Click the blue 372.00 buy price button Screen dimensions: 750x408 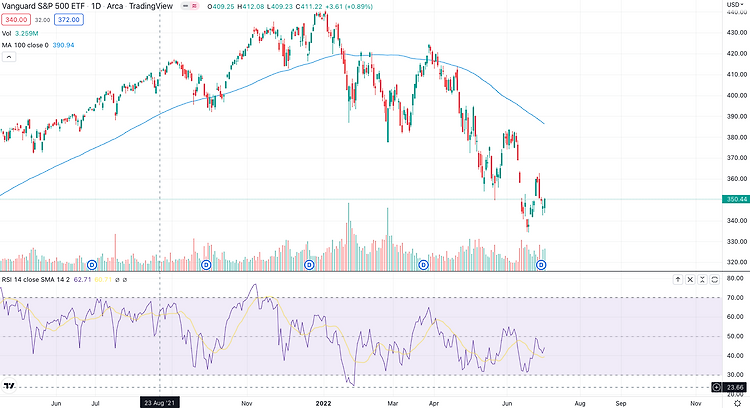click(x=69, y=20)
